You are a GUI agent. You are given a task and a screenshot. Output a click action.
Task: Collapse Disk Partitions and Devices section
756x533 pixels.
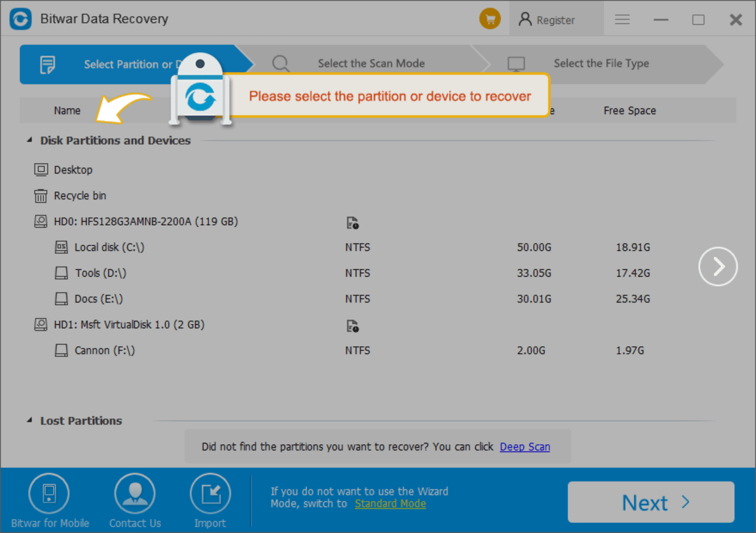29,140
